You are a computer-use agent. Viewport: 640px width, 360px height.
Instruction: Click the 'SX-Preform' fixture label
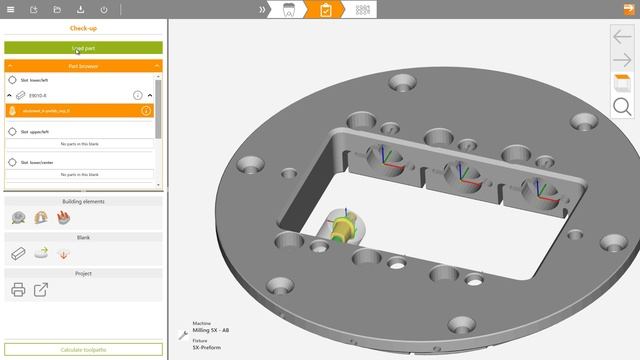click(x=207, y=347)
